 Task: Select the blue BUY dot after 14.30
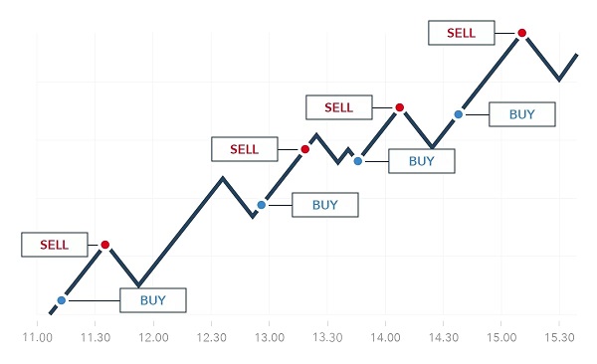pos(459,114)
